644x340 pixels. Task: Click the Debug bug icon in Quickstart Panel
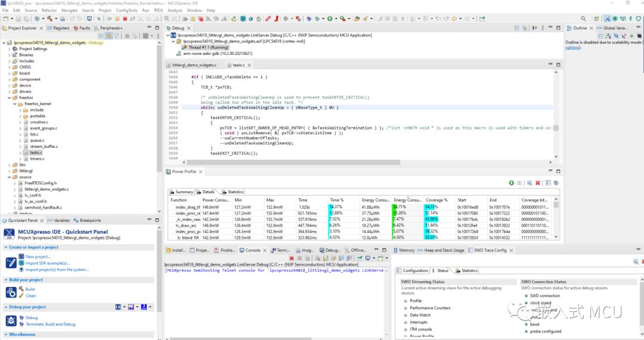(x=11, y=320)
